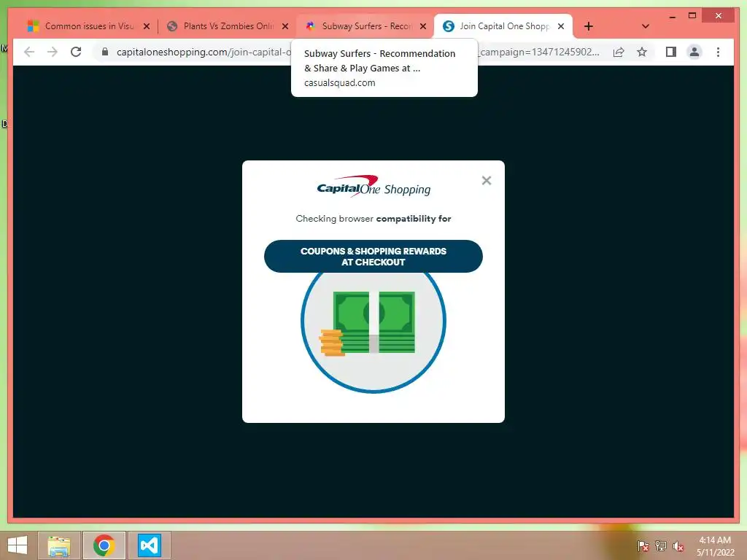Open a new browser tab
Viewport: 747px width, 560px height.
[589, 26]
